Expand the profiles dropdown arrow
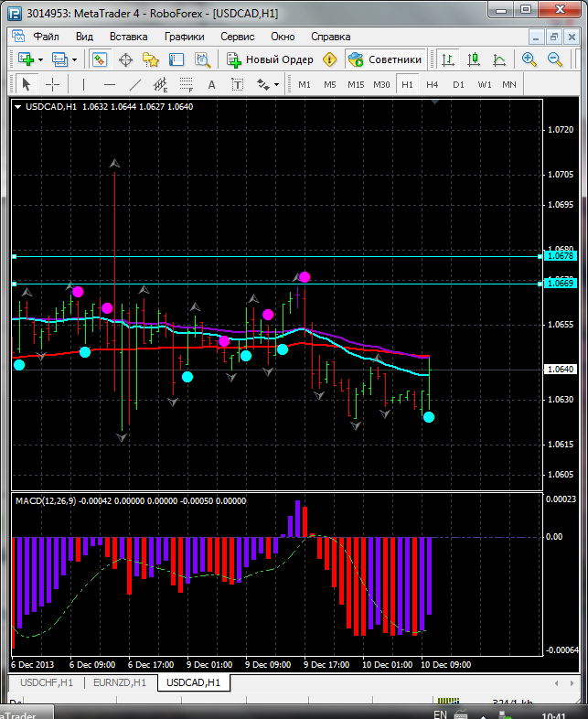Screen dimensions: 588x719 (74, 59)
